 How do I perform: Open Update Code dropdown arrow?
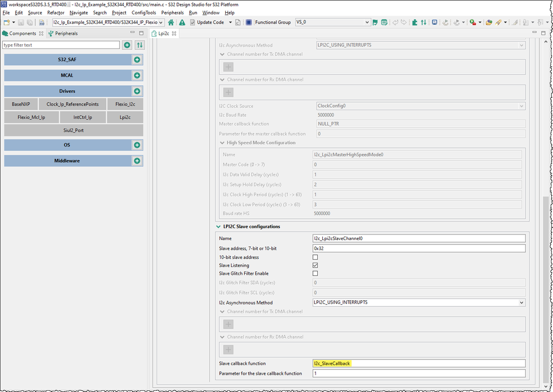point(230,22)
